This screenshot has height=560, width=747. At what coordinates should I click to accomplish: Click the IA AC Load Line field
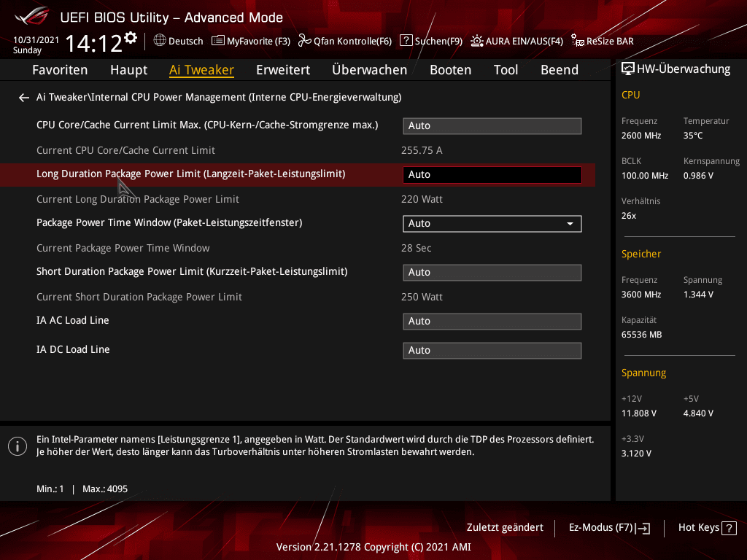coord(492,322)
